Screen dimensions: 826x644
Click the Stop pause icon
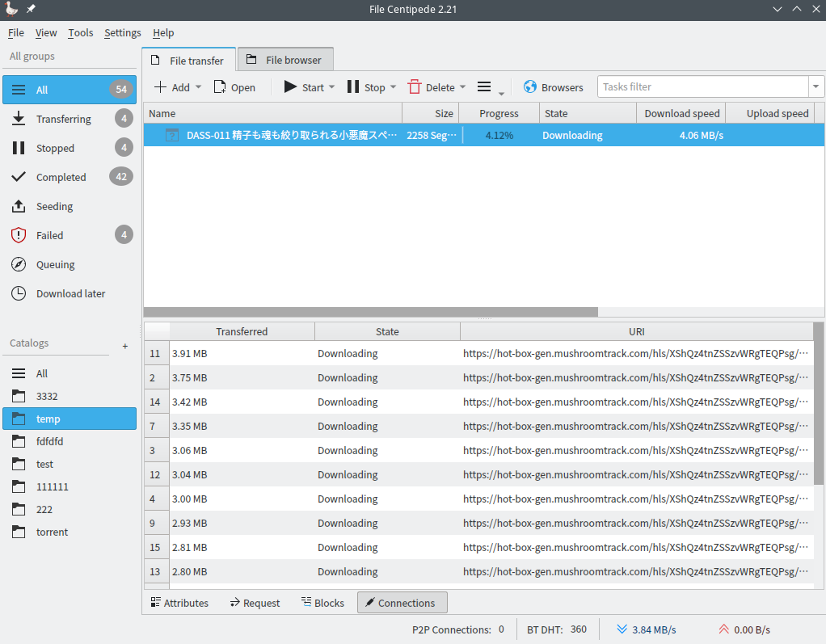coord(353,86)
